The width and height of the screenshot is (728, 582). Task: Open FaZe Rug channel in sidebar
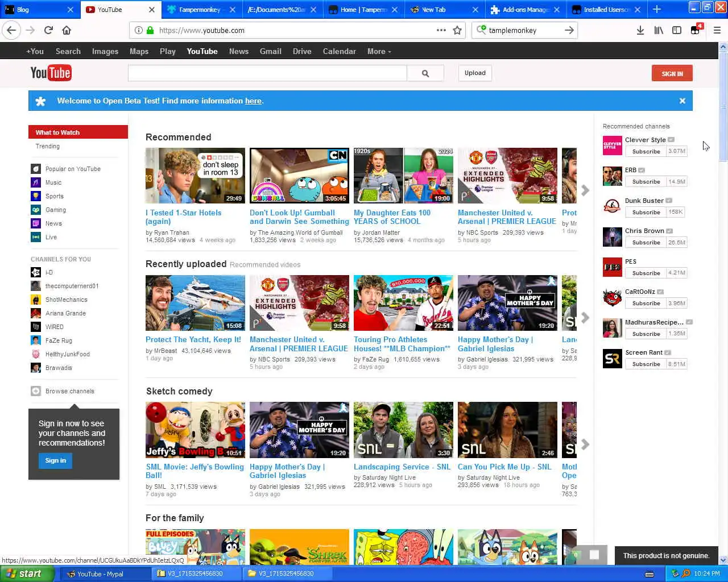tap(59, 340)
